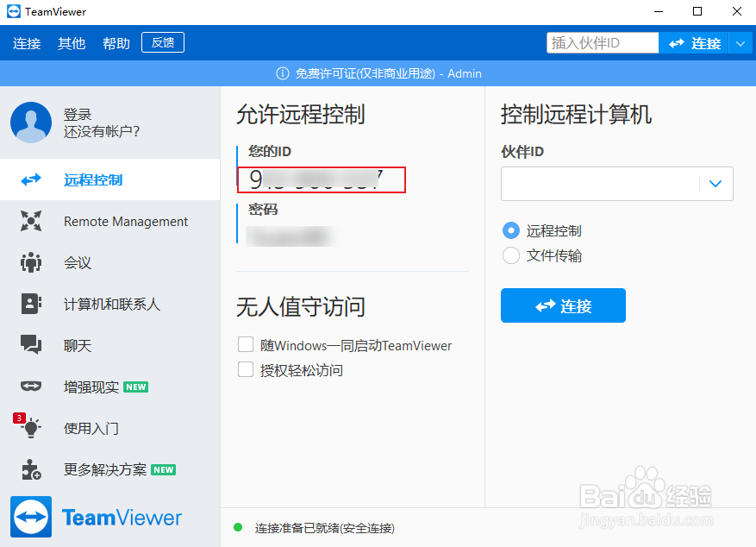Enable 随Windows一同启动TeamViewer checkbox

[246, 345]
